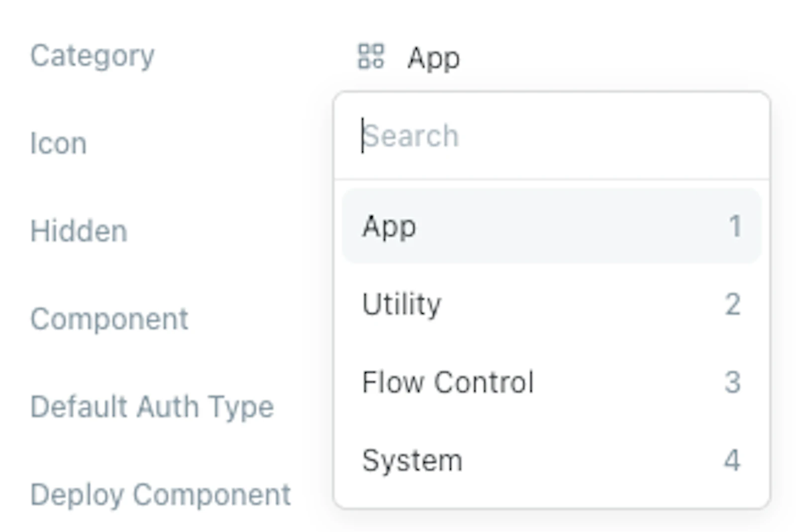The image size is (796, 532).
Task: Choose Utility from category list
Action: click(x=552, y=304)
